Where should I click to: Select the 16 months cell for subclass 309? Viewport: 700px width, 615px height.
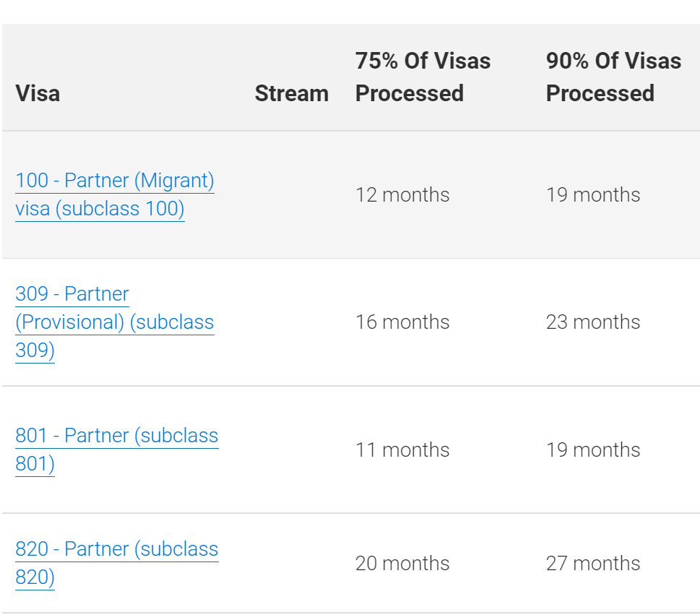pyautogui.click(x=402, y=322)
